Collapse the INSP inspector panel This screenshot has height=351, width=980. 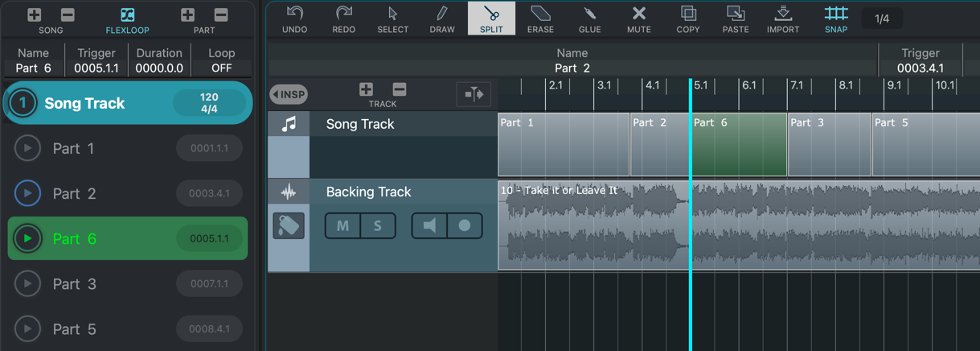[x=289, y=94]
